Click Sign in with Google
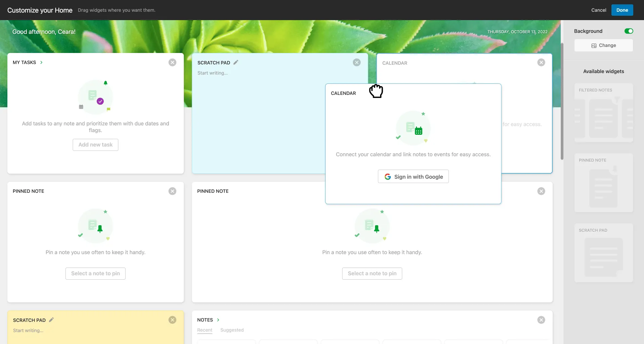Screen dimensions: 644x344 pyautogui.click(x=413, y=176)
